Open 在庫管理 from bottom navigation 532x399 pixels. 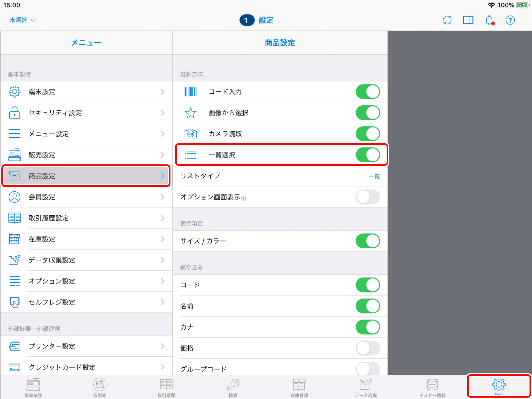(x=299, y=387)
